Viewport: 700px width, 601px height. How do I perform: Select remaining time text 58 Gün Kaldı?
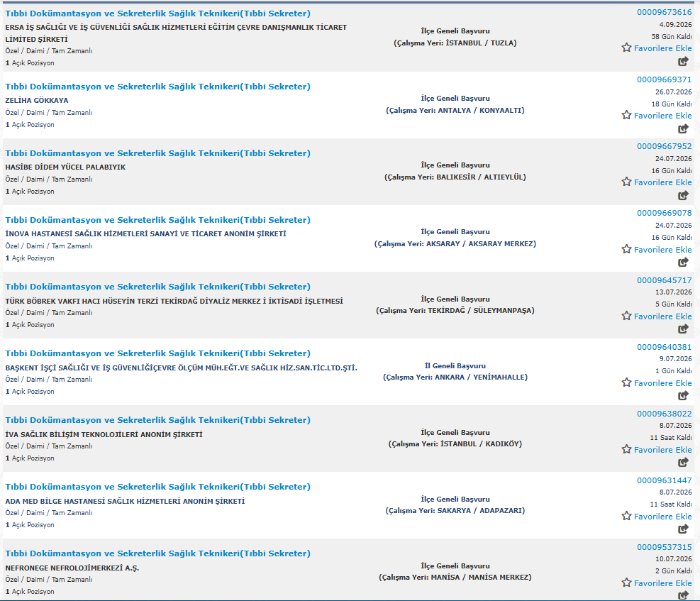pyautogui.click(x=672, y=37)
